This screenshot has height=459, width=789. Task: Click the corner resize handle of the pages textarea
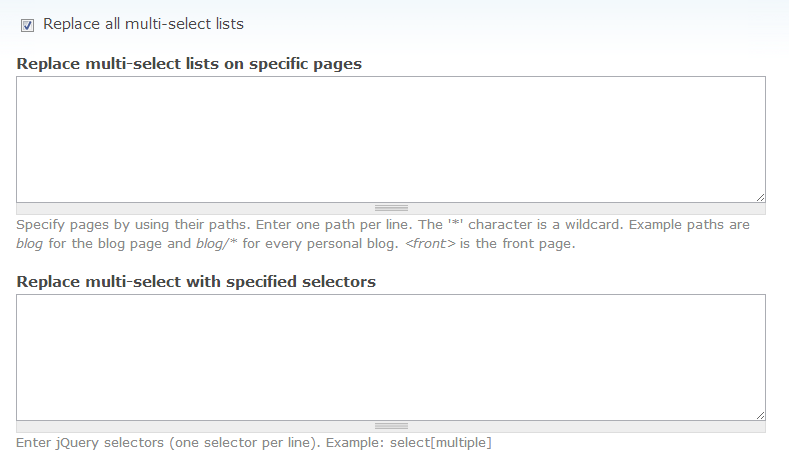[760, 198]
